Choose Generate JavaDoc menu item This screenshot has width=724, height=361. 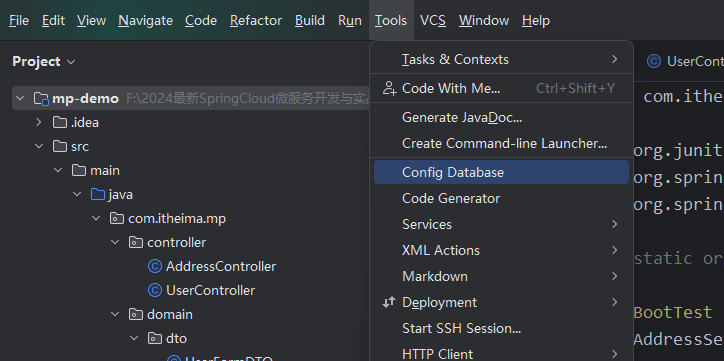click(x=501, y=117)
